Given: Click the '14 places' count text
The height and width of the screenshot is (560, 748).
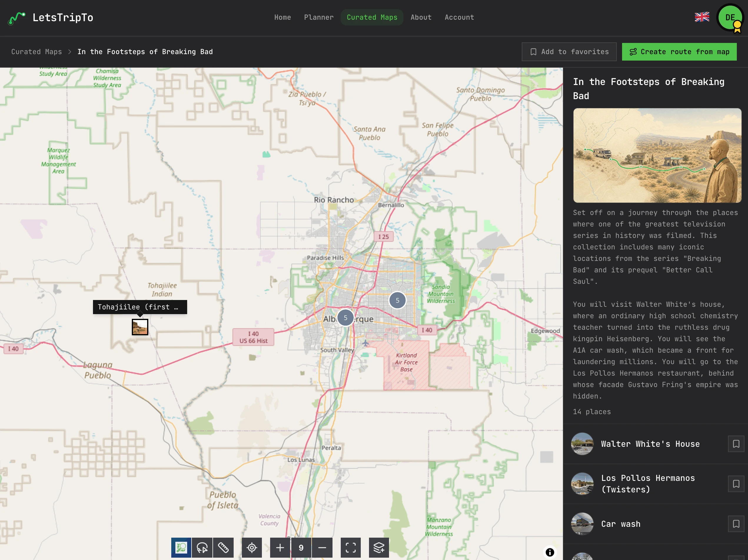Looking at the screenshot, I should (592, 412).
